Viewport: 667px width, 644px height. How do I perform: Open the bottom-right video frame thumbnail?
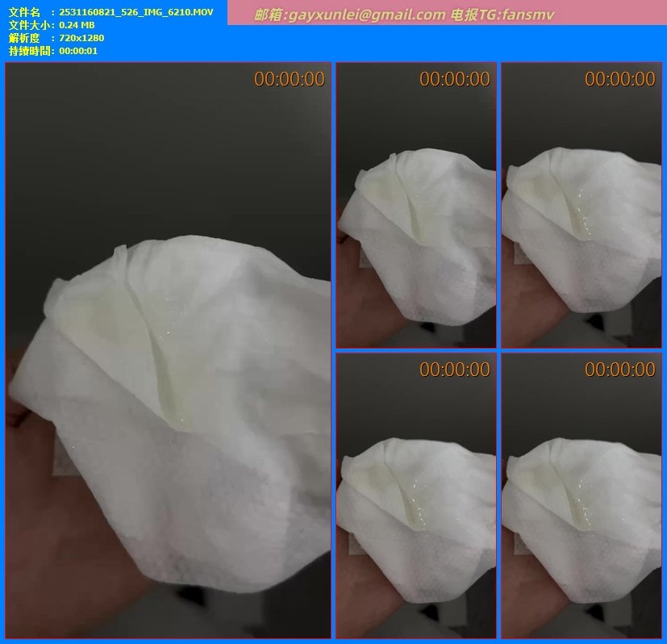581,496
